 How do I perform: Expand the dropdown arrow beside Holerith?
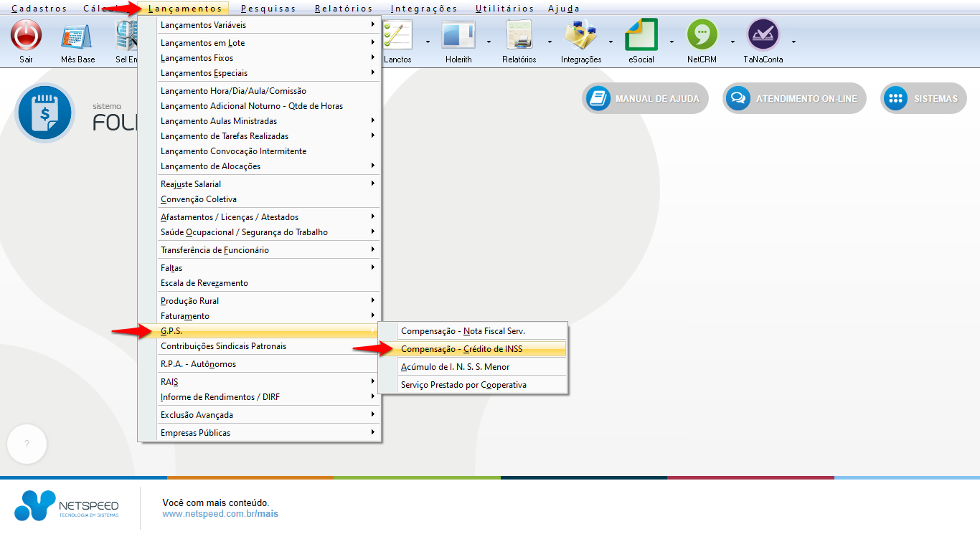click(x=489, y=42)
